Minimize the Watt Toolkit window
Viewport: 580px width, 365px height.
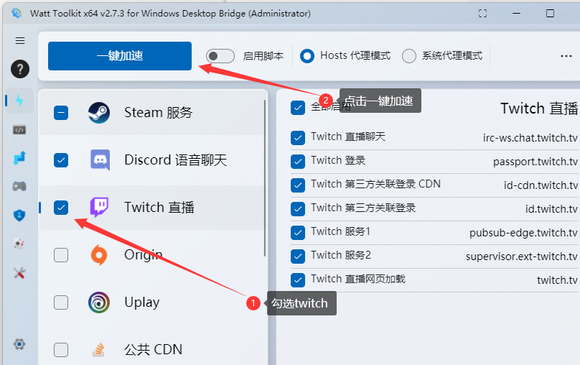tap(516, 13)
